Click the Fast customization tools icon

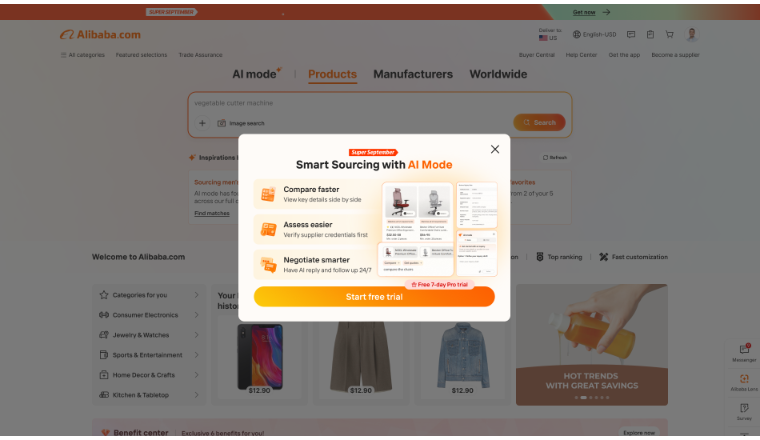603,257
